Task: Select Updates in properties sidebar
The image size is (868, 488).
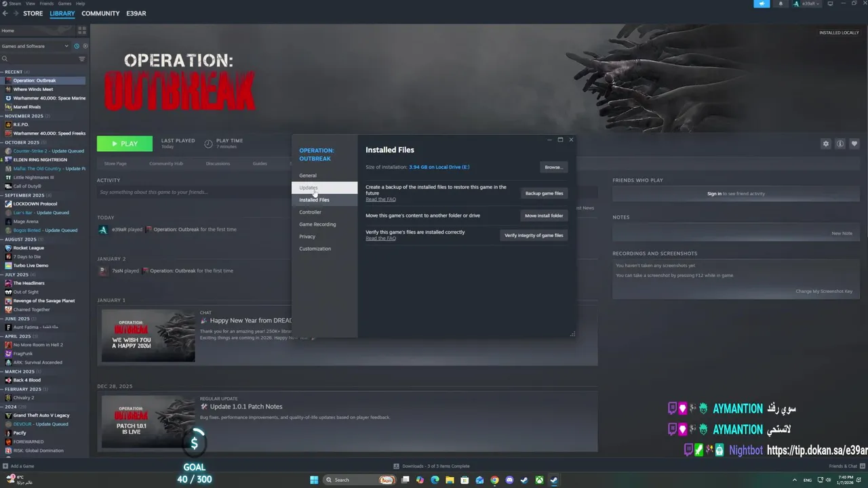Action: coord(324,188)
